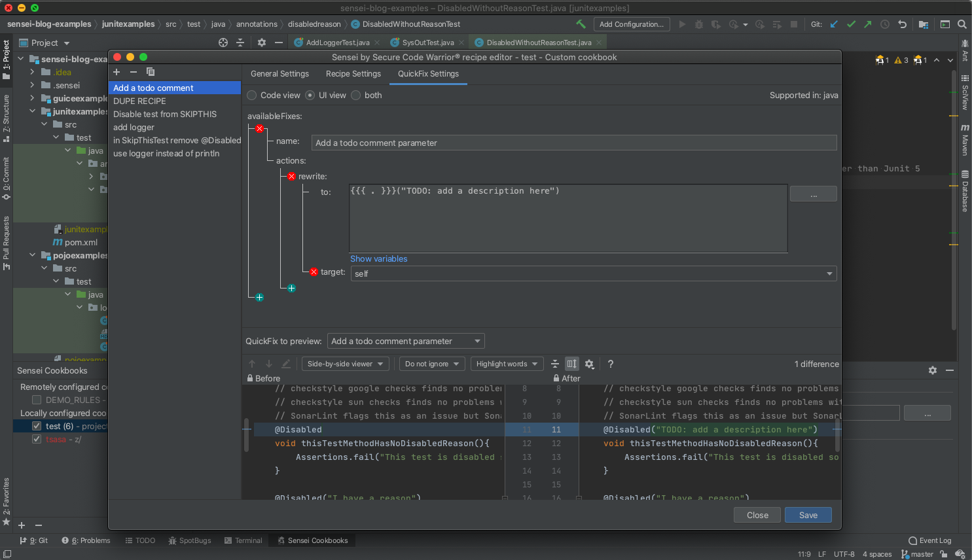Open diff viewer settings gear icon
This screenshot has height=560, width=972.
[589, 364]
